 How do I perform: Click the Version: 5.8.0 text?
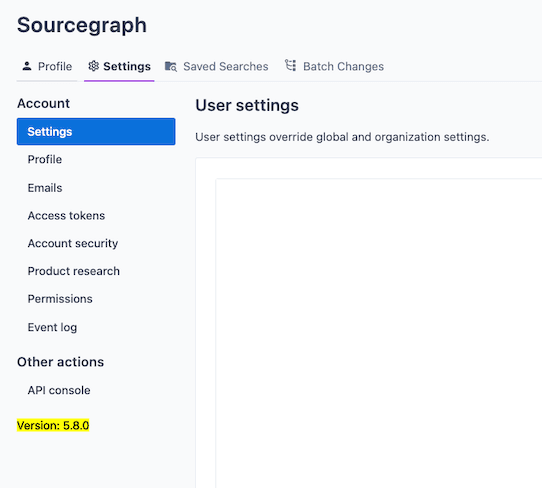coord(53,425)
